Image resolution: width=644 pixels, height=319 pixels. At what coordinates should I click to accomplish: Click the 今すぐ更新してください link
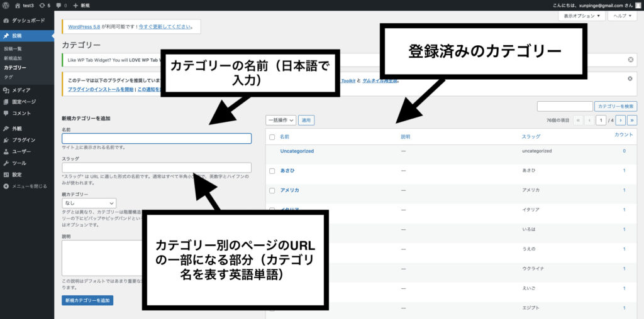click(x=165, y=26)
